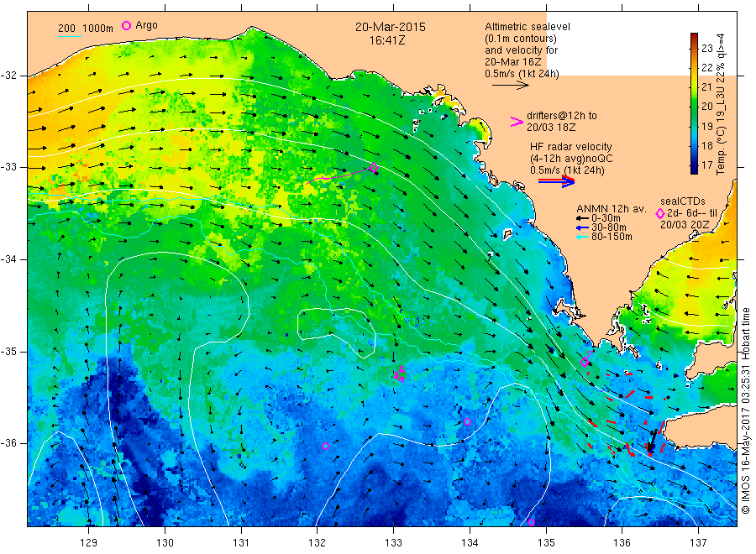Click the IMOS copyright timestamp text

[x=746, y=410]
